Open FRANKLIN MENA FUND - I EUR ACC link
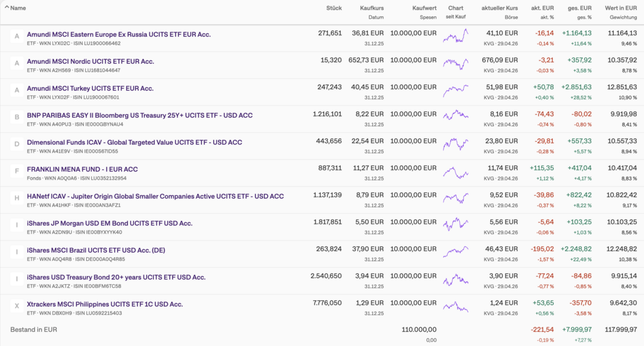 point(82,169)
